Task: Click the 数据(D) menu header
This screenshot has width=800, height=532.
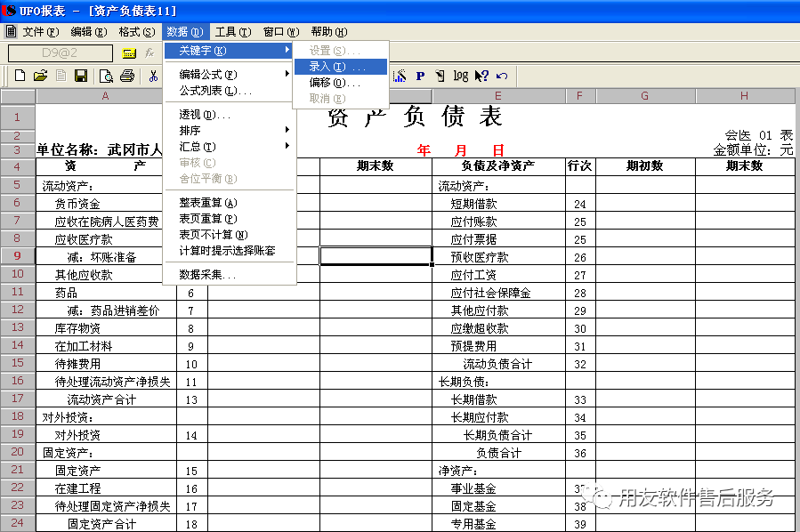Action: pyautogui.click(x=185, y=32)
